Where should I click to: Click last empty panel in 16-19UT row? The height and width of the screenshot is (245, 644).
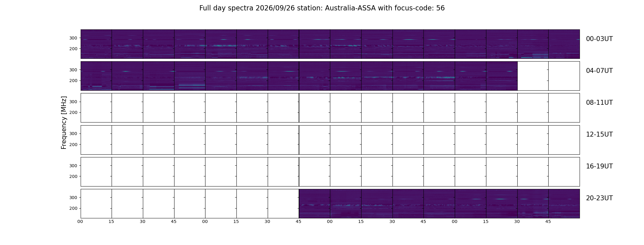[564, 172]
